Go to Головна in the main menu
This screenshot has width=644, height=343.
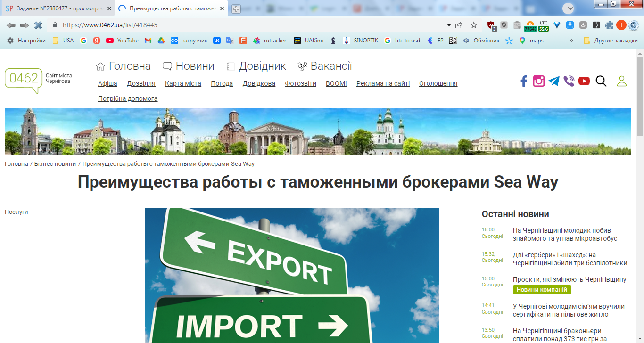124,66
